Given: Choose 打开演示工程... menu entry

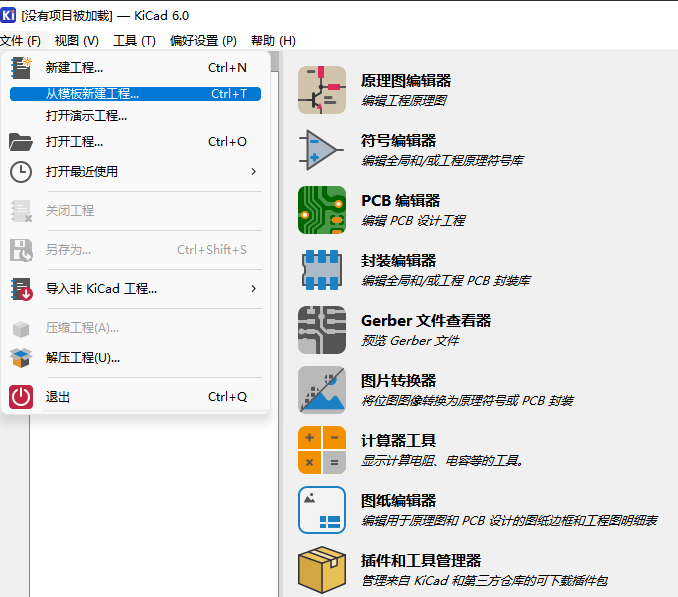Looking at the screenshot, I should (135, 116).
